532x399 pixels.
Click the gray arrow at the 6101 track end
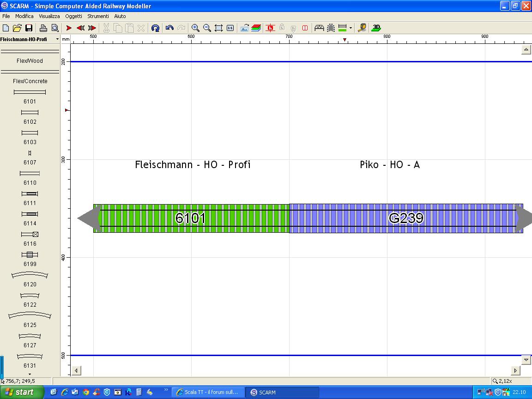89,218
